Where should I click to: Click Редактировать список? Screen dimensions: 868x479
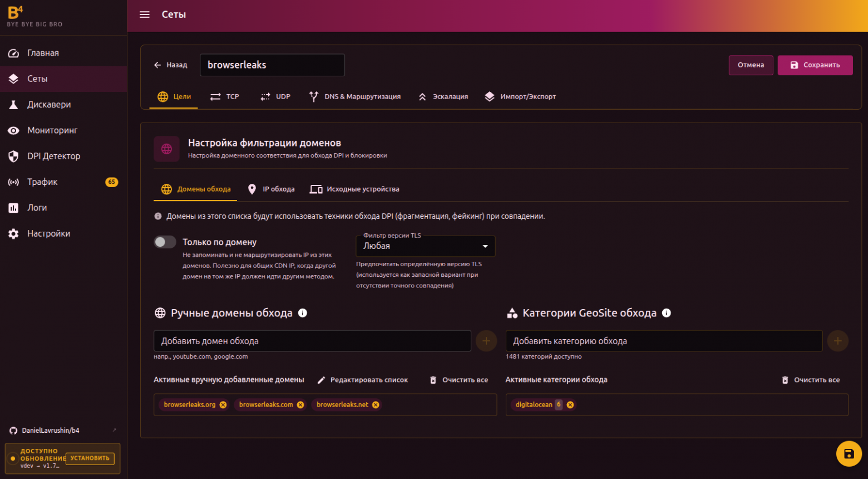click(363, 380)
